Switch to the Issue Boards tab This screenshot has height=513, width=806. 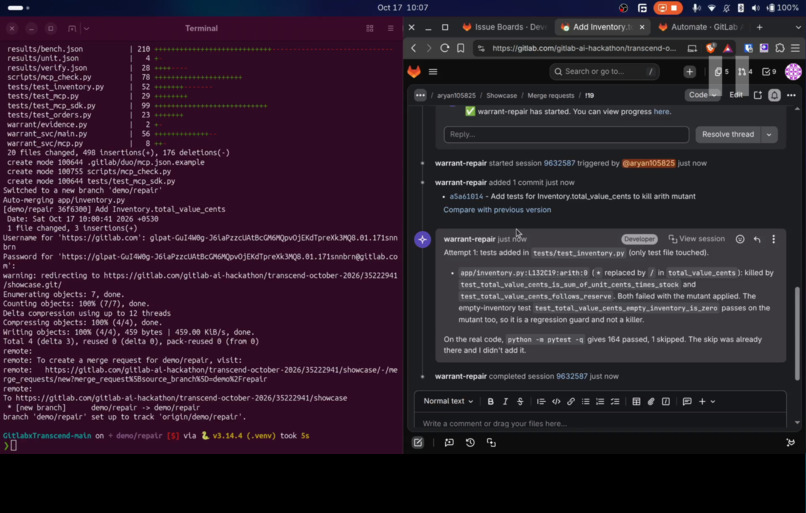505,27
